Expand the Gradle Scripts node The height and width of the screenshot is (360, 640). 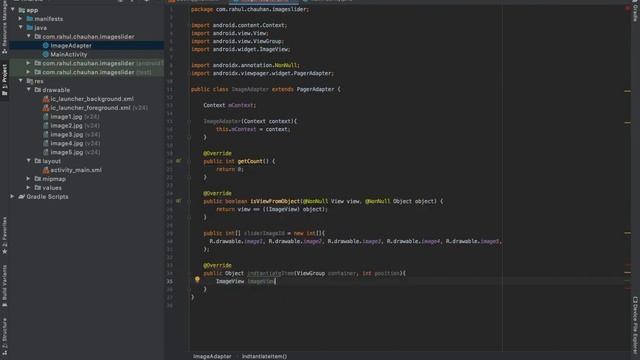(x=12, y=197)
